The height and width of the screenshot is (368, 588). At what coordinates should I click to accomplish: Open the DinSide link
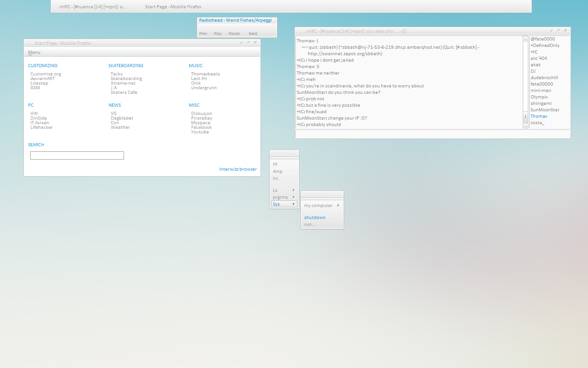pyautogui.click(x=39, y=118)
